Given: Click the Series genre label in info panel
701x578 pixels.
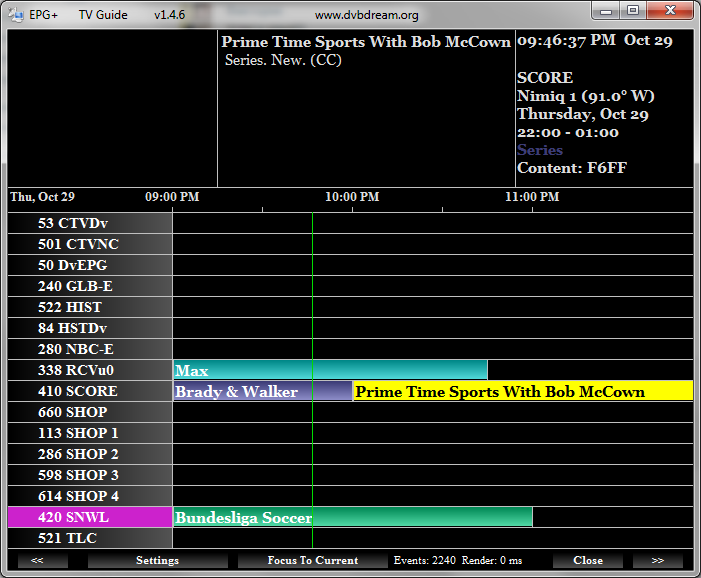Looking at the screenshot, I should (540, 150).
